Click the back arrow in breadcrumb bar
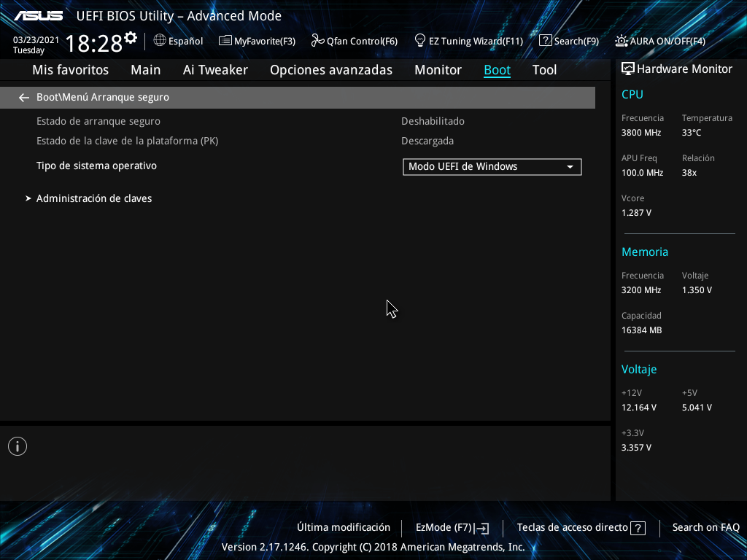Screen dimensions: 747x560 tap(24, 98)
